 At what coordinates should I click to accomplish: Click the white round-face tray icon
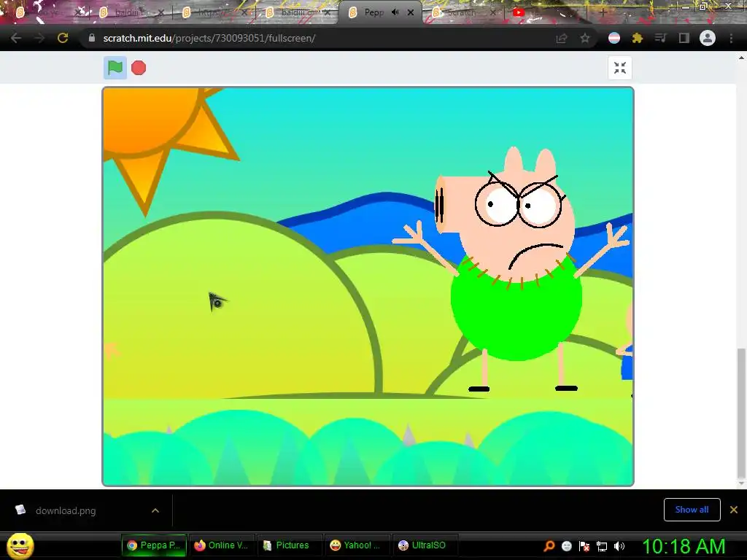[566, 546]
